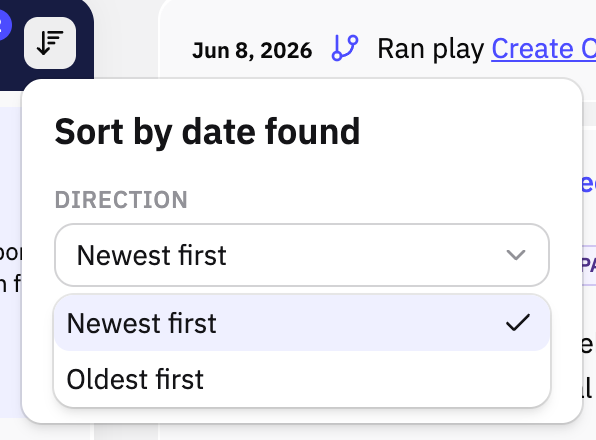Expand the Direction combo box chevron arrow
Screen dimensions: 596x440
[516, 255]
